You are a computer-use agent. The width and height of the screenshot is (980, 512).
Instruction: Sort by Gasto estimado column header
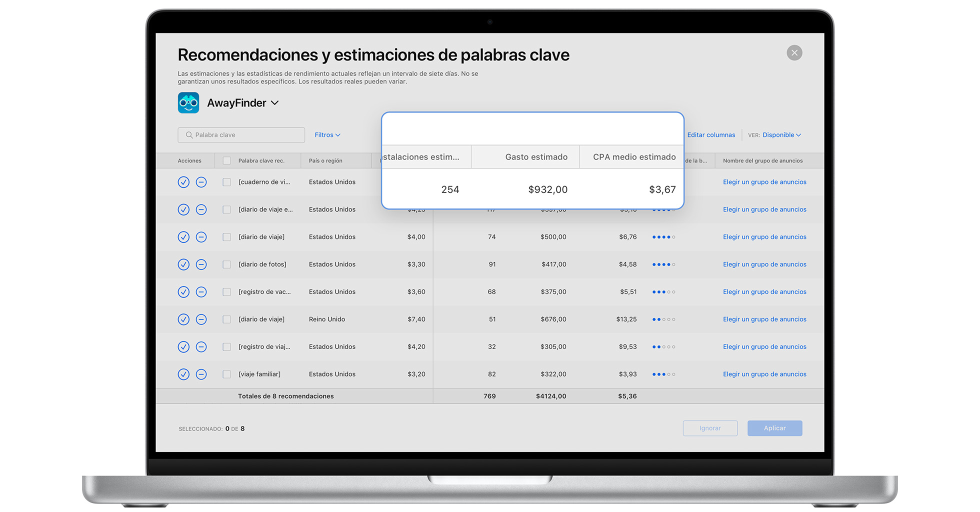coord(536,157)
